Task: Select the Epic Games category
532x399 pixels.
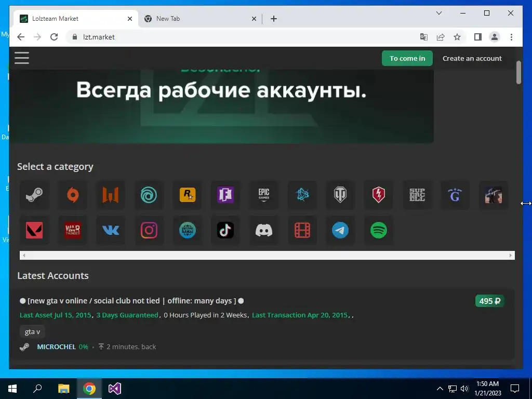Action: (x=263, y=195)
